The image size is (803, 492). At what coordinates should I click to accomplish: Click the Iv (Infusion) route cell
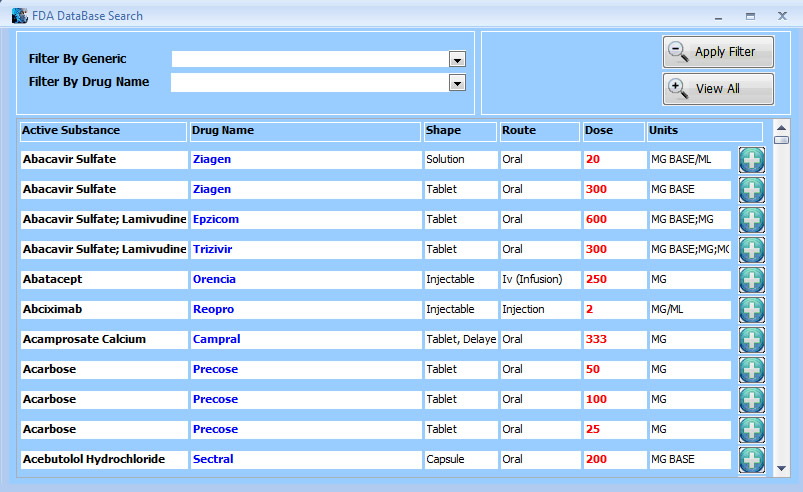[540, 280]
